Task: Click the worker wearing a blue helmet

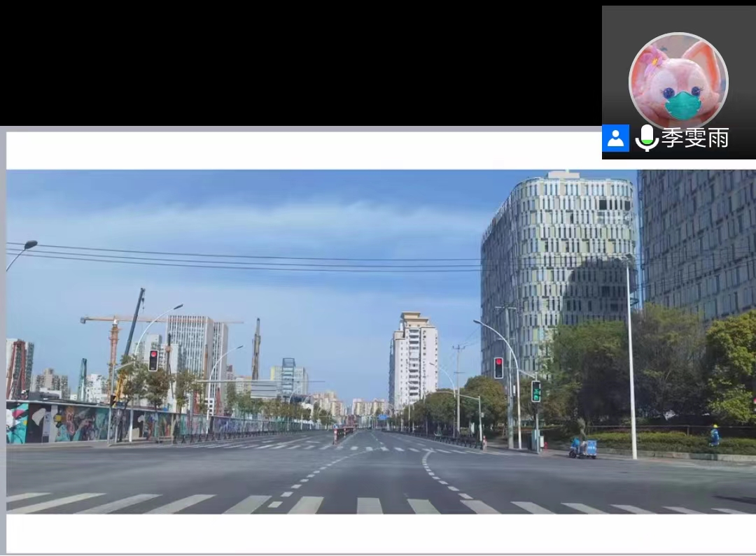Action: [x=714, y=435]
